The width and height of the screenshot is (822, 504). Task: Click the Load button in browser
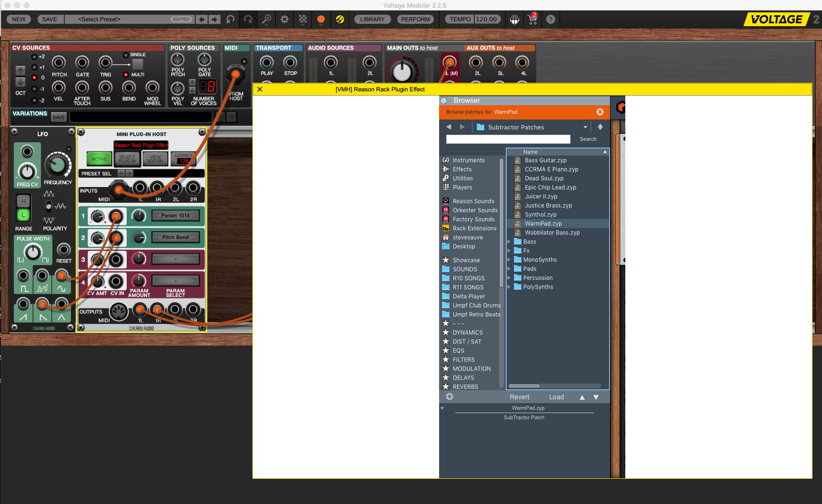point(556,397)
